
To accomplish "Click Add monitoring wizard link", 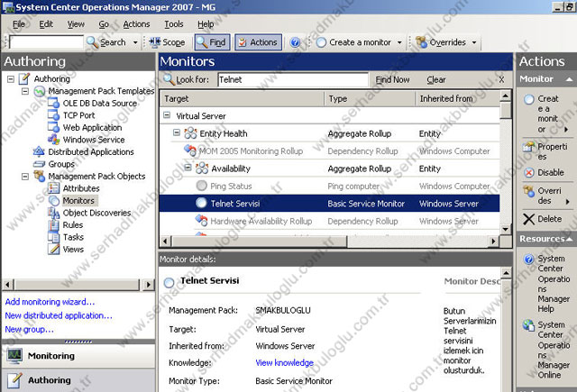I will tap(50, 302).
